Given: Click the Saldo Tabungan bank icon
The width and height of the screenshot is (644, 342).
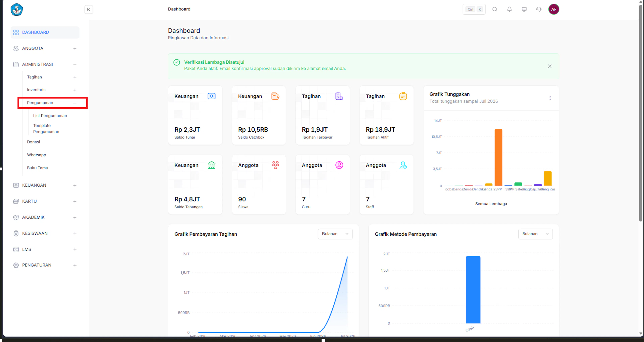Looking at the screenshot, I should click(211, 165).
